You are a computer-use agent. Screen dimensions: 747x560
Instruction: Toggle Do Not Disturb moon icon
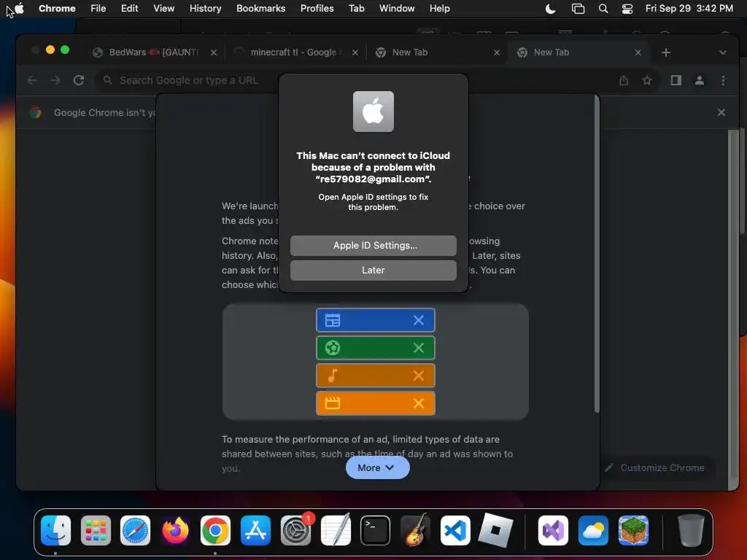[550, 9]
